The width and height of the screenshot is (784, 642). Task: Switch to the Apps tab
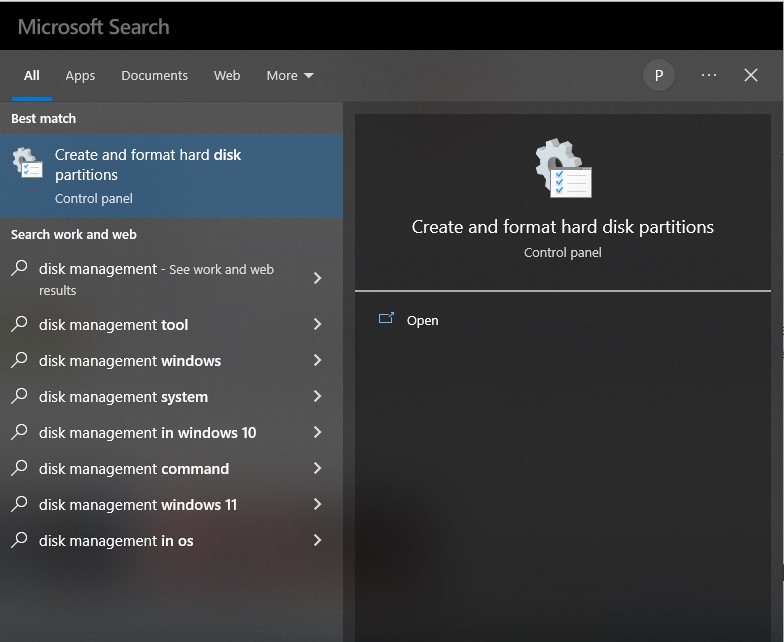[80, 75]
